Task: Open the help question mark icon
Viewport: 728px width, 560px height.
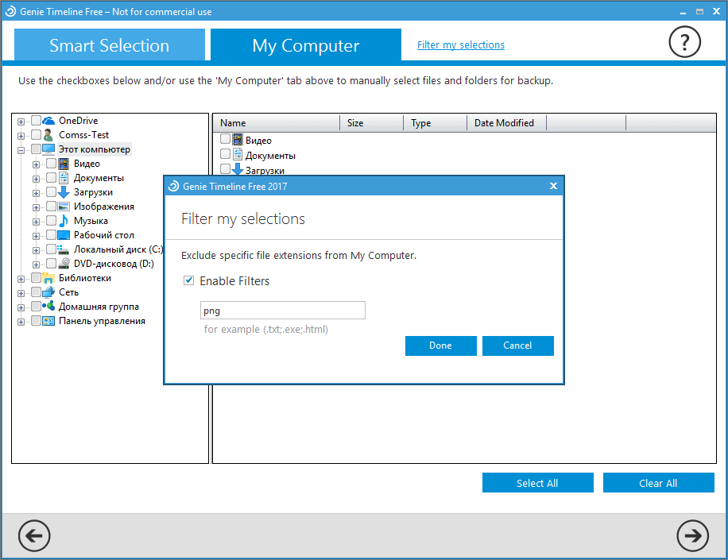Action: coord(684,42)
